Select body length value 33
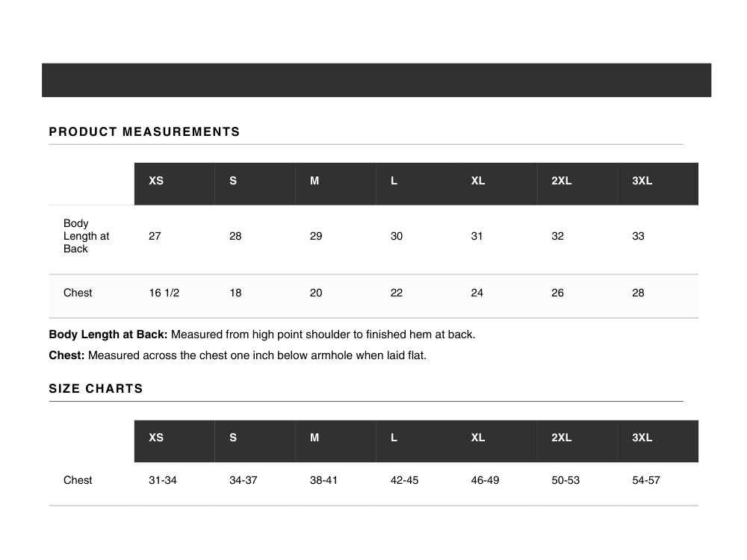The width and height of the screenshot is (747, 560). pyautogui.click(x=638, y=236)
